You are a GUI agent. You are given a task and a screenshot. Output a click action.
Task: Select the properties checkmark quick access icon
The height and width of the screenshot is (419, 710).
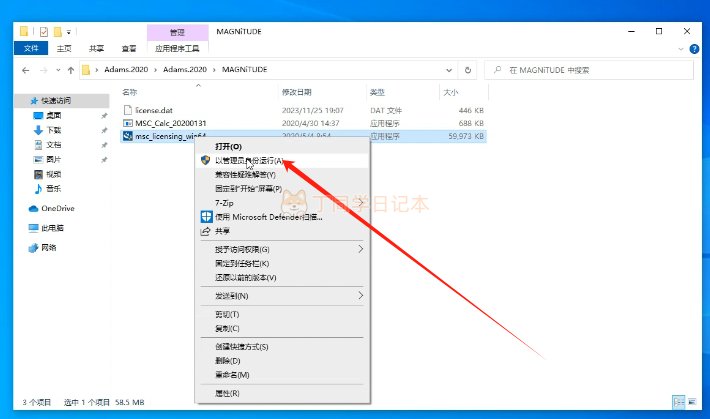43,32
